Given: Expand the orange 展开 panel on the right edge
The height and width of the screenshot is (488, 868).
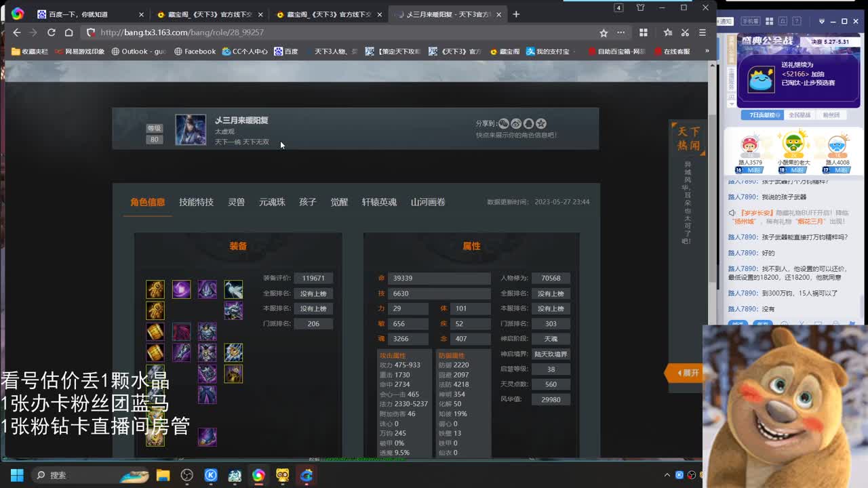Looking at the screenshot, I should point(684,372).
